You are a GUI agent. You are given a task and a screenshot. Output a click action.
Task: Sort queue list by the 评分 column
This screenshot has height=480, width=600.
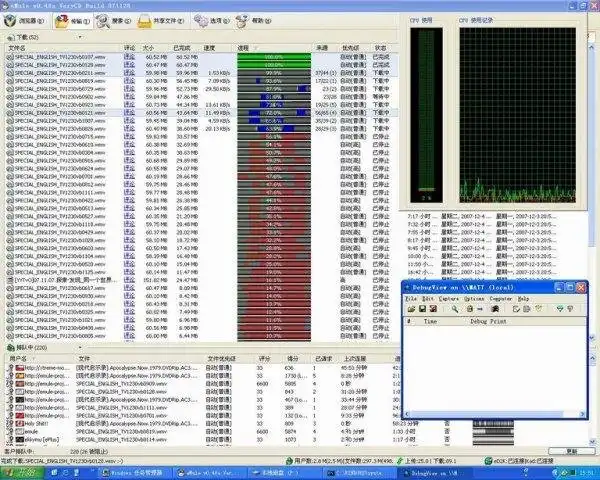(264, 359)
